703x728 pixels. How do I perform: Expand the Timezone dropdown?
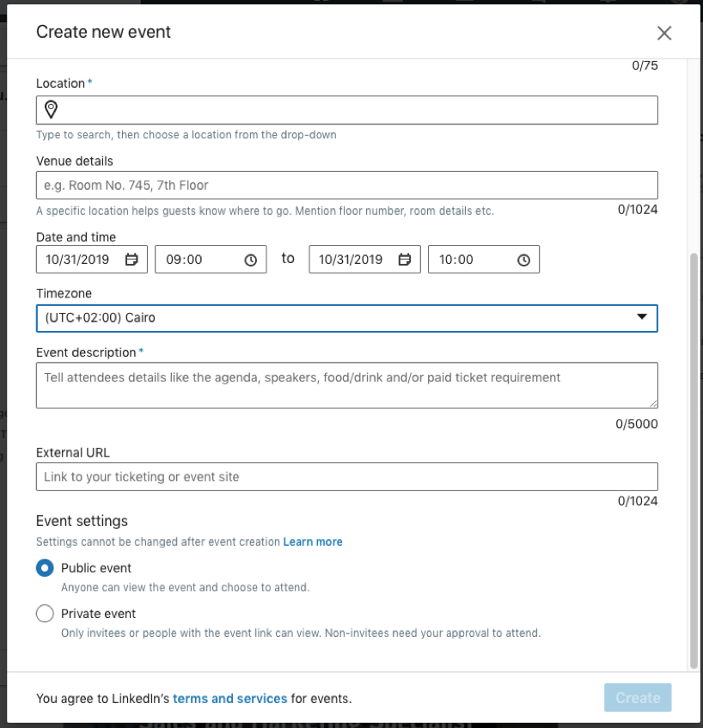coord(345,318)
